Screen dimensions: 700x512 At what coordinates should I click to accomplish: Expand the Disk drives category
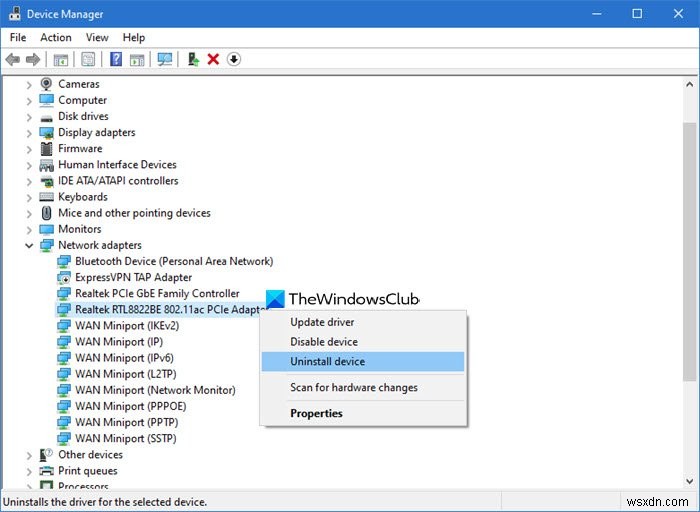[x=29, y=117]
